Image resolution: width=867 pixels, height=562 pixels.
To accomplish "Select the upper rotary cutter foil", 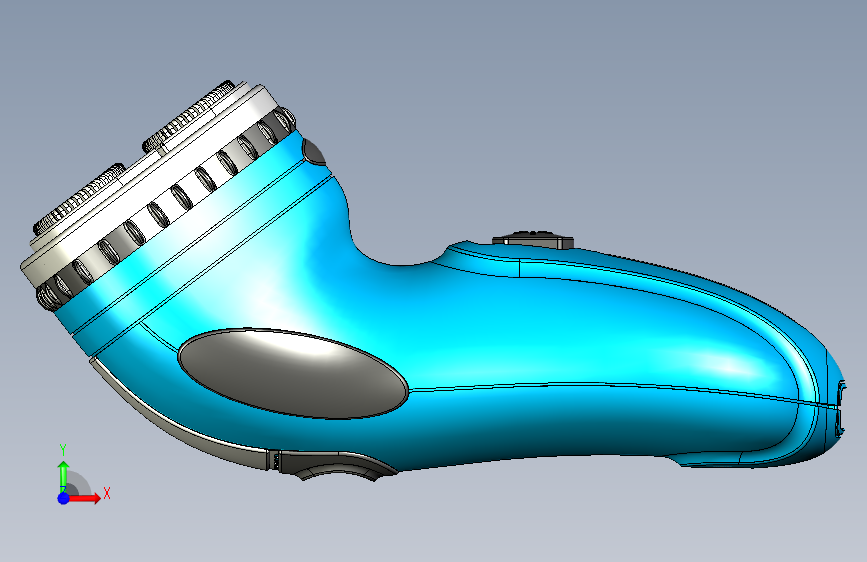I will [189, 117].
